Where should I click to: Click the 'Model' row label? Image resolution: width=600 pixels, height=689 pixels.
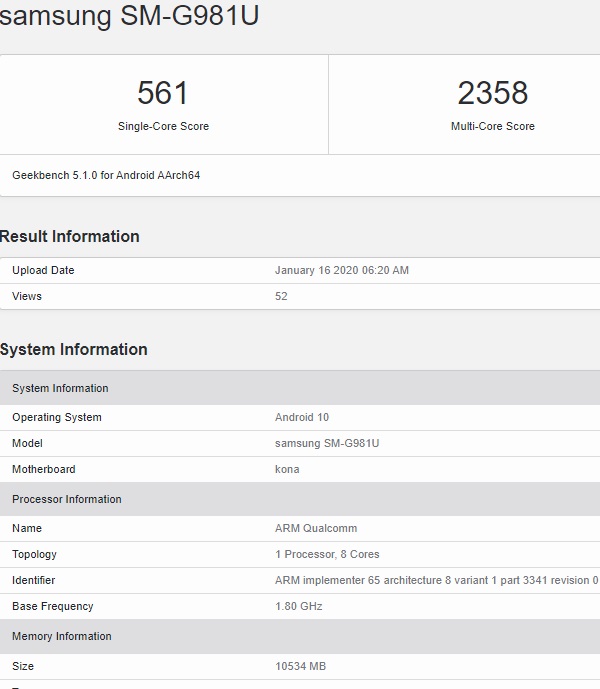(27, 443)
